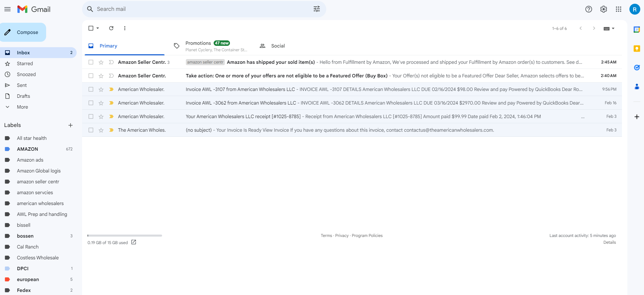
Task: Open the Drafts folder
Action: (38, 96)
